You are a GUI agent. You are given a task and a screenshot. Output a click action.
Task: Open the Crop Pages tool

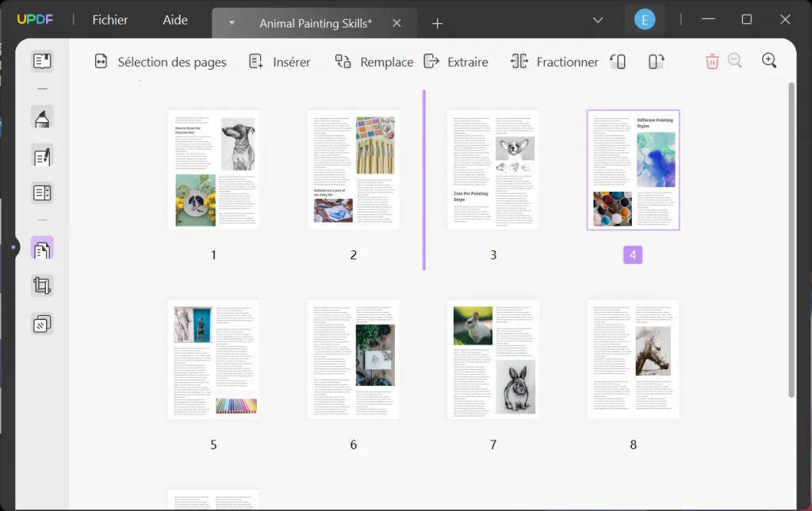tap(42, 285)
